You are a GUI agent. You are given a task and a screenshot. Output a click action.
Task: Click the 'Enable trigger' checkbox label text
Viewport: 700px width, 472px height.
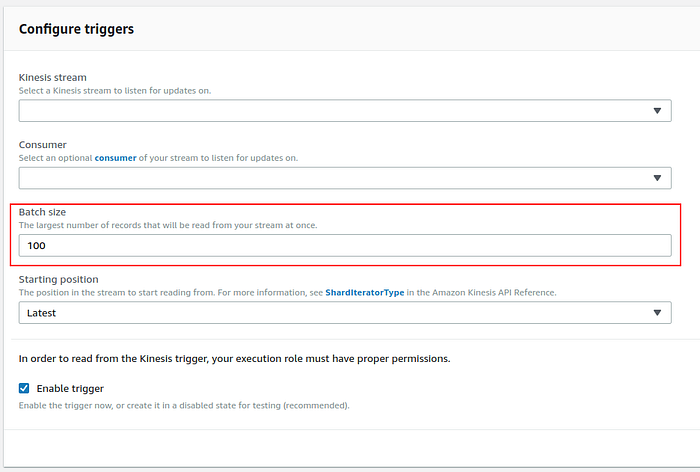tap(70, 388)
